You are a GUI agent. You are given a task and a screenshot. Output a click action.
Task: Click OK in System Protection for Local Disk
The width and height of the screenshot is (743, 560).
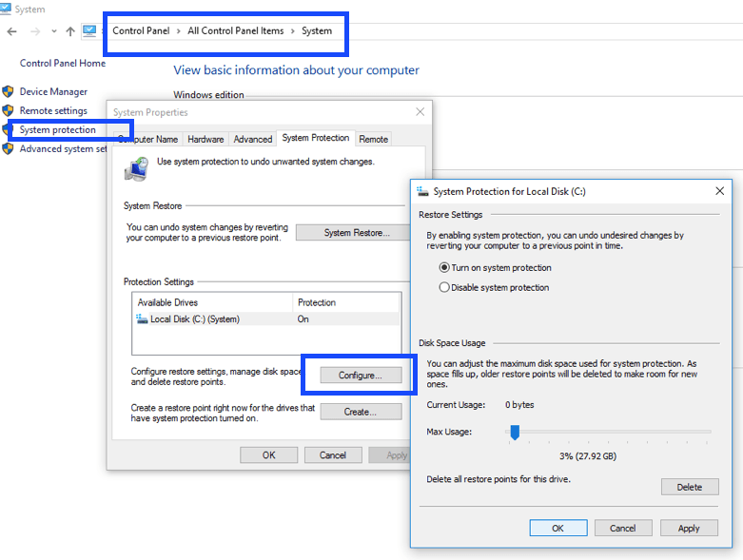pyautogui.click(x=558, y=528)
